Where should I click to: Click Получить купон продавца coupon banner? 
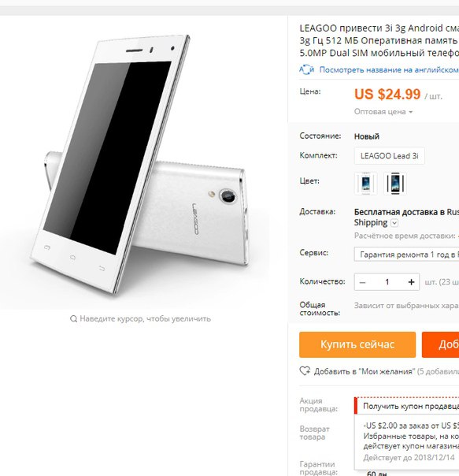(408, 406)
